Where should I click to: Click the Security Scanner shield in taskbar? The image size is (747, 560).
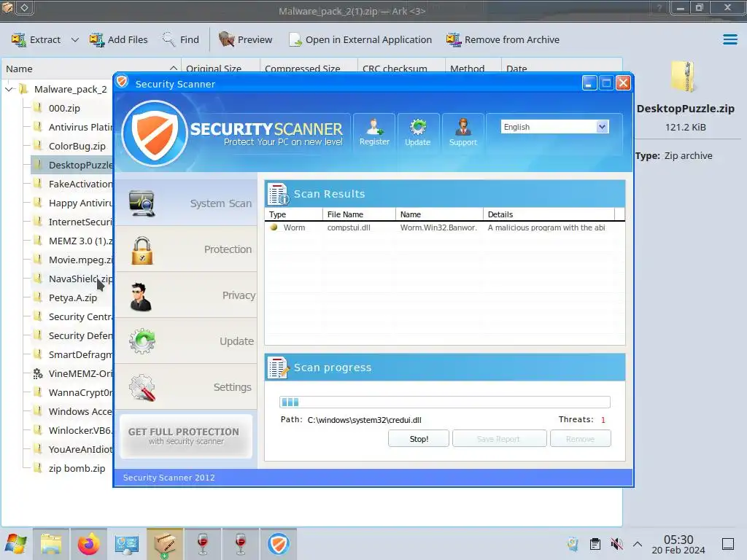[278, 544]
